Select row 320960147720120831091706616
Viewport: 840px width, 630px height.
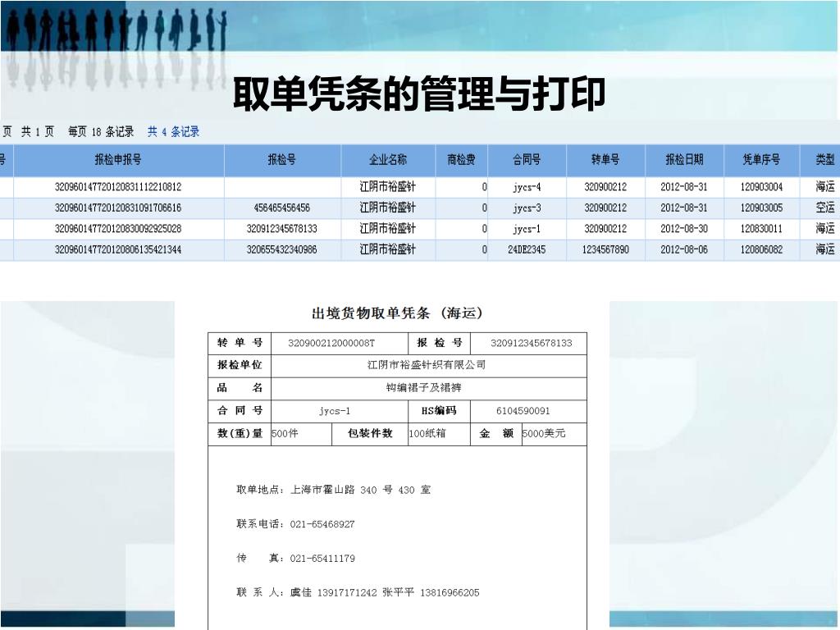420,208
